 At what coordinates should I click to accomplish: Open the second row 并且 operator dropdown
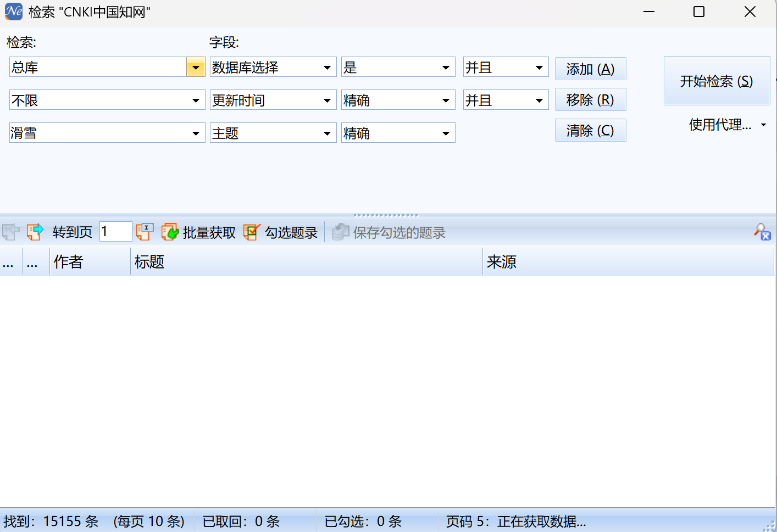click(539, 100)
